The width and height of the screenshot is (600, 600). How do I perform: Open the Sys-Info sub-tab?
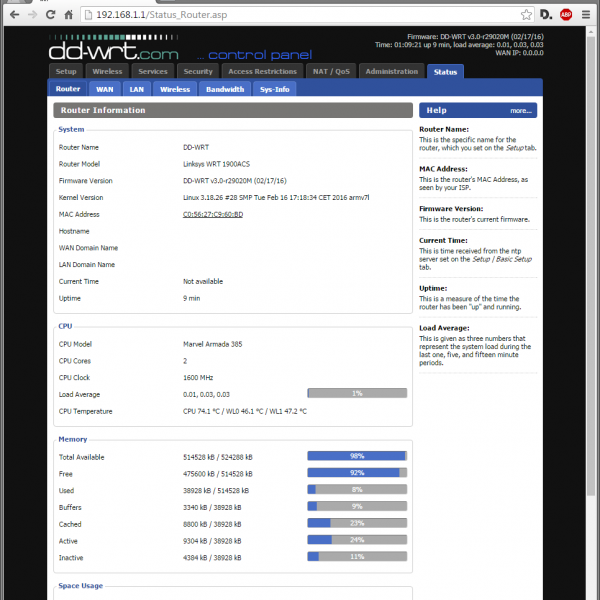(x=274, y=89)
